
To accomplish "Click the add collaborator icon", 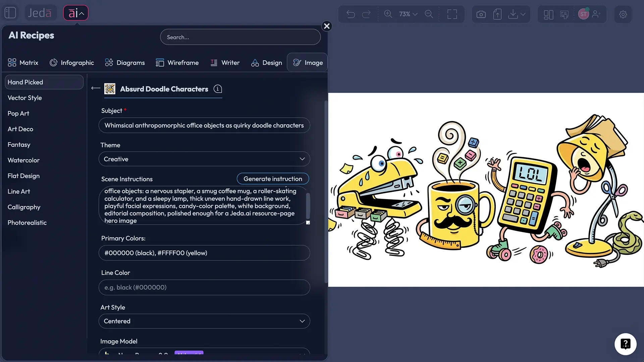I will click(x=596, y=14).
